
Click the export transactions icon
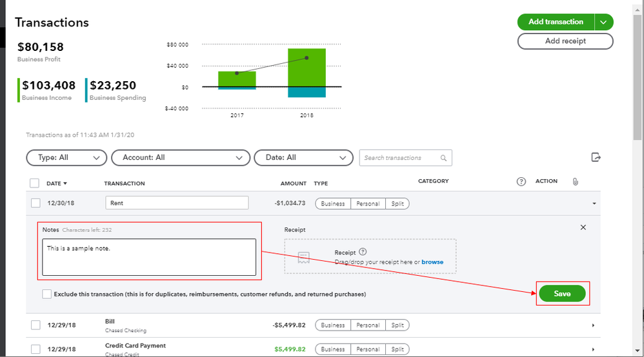[x=596, y=157]
